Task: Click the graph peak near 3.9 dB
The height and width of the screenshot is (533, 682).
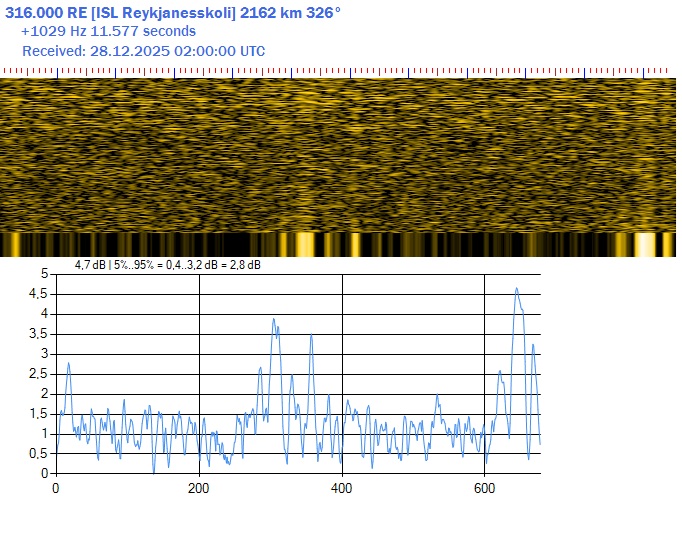Action: click(x=274, y=320)
